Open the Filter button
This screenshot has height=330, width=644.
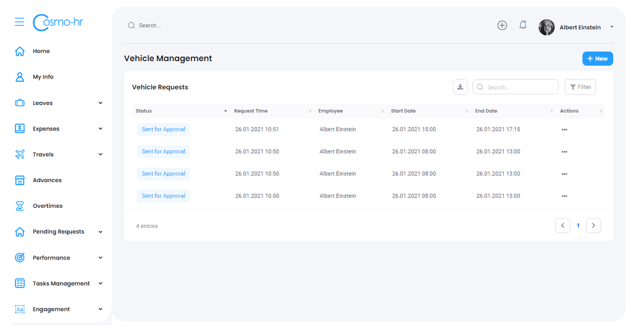[580, 87]
